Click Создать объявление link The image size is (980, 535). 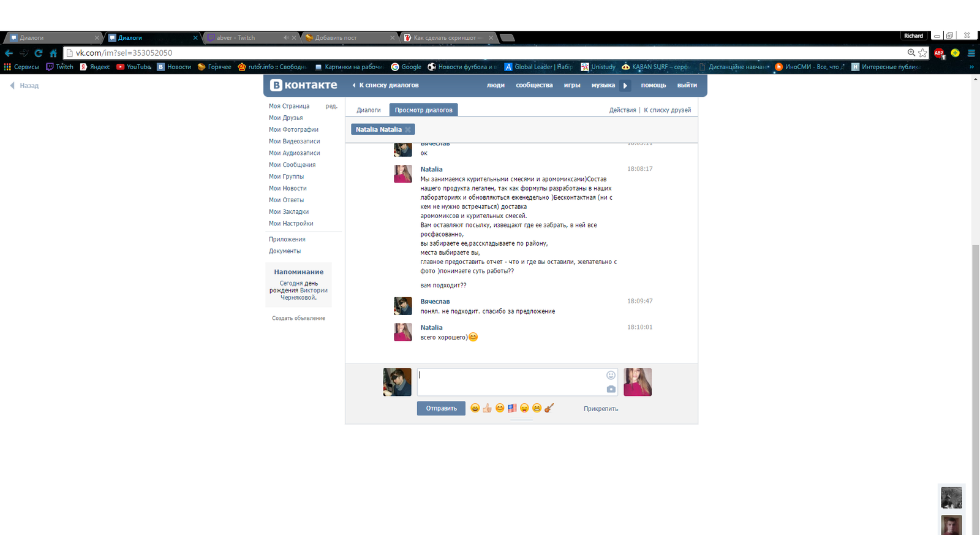point(298,318)
